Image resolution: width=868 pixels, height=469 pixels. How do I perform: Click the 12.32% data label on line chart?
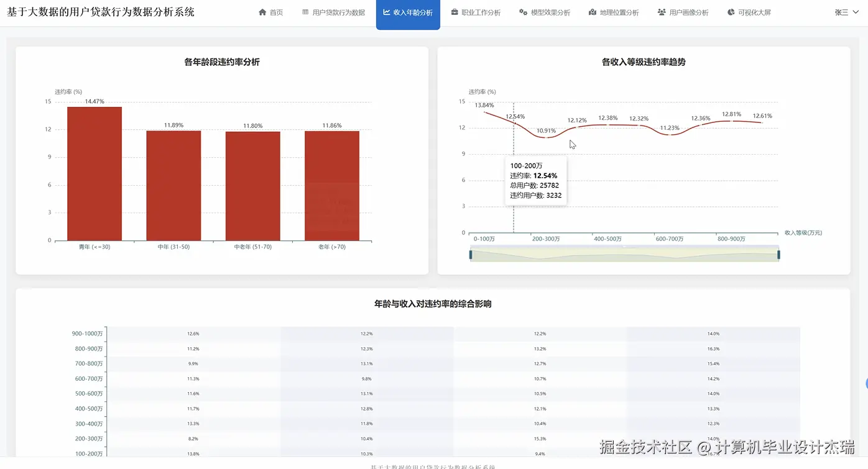pyautogui.click(x=639, y=119)
